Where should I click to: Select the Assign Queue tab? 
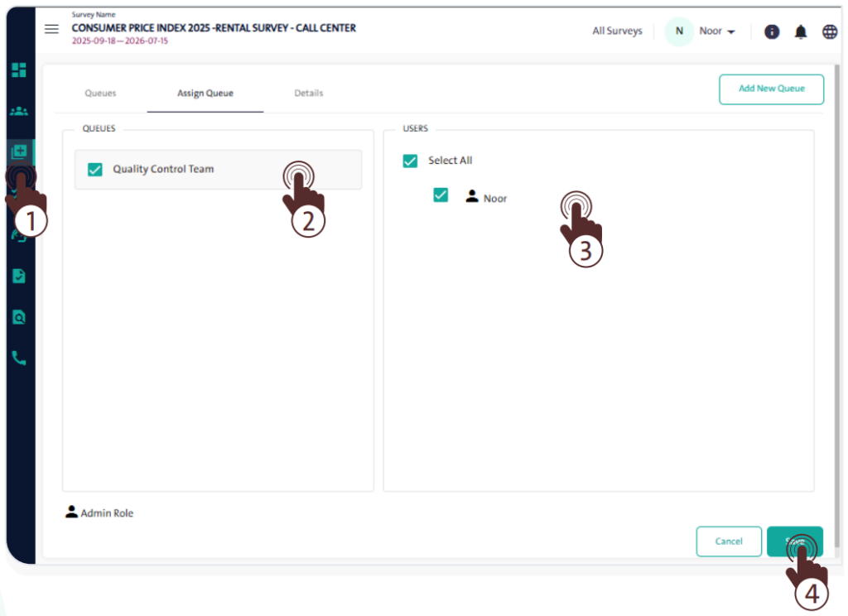tap(205, 94)
